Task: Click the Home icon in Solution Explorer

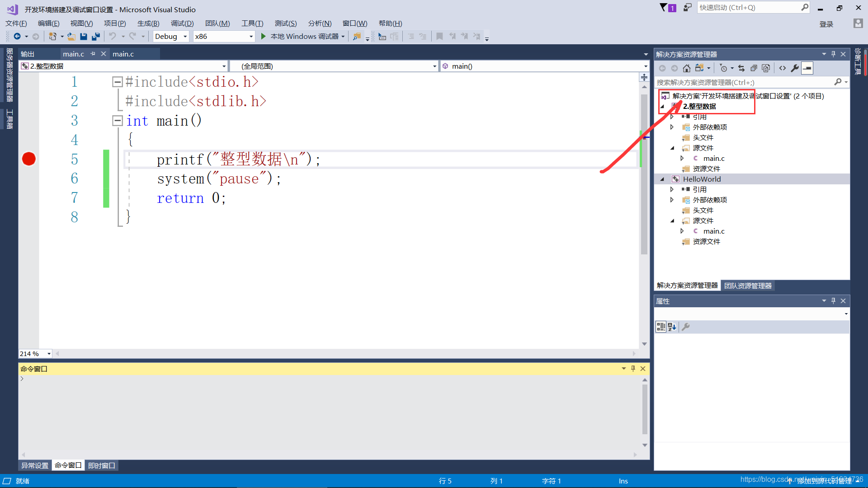Action: (687, 68)
